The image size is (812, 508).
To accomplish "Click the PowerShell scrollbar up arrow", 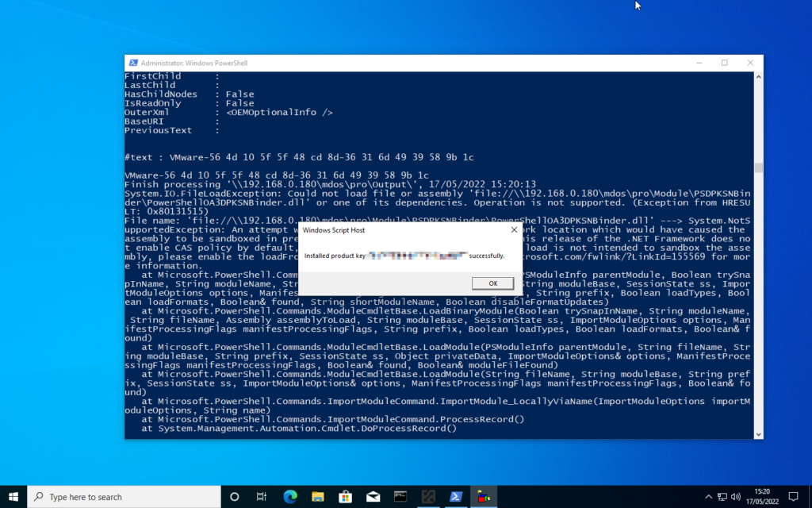I will point(758,77).
